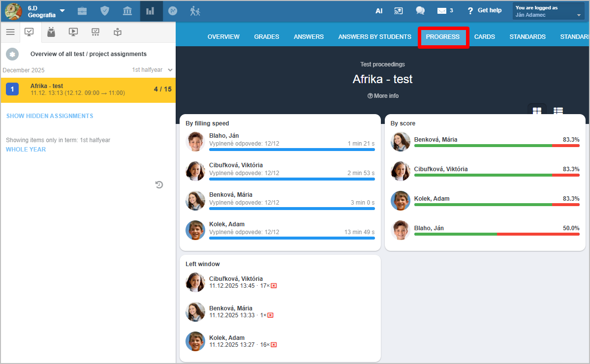The width and height of the screenshot is (590, 364).
Task: Open the walking students icon
Action: (x=195, y=11)
